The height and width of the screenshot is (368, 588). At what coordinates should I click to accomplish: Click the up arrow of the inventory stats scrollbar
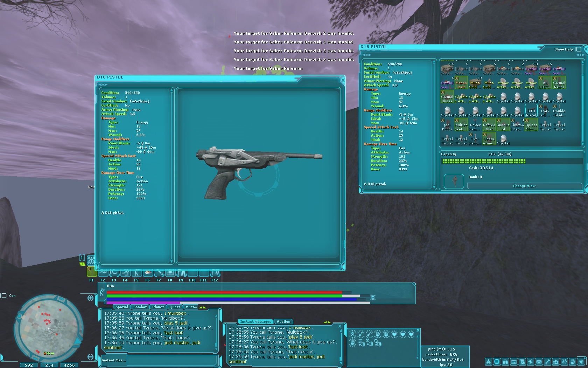click(434, 62)
